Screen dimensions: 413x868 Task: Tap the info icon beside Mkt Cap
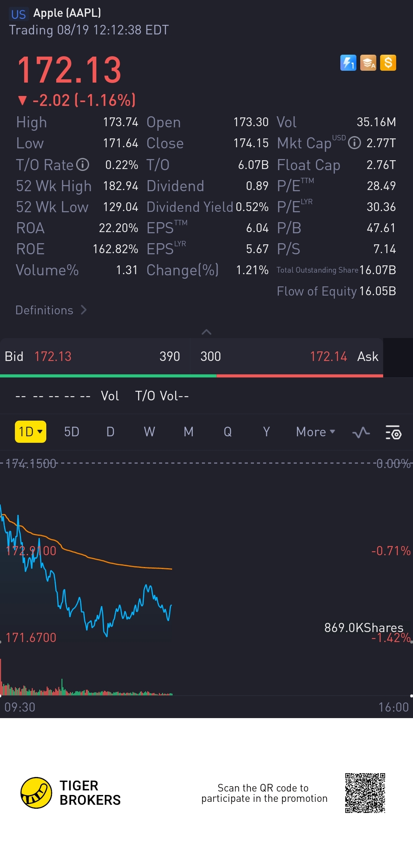[354, 143]
